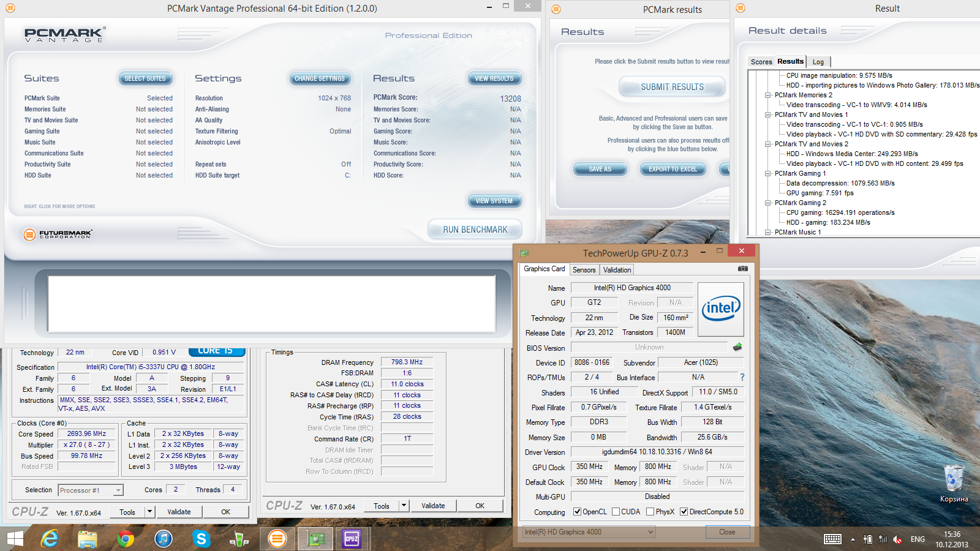The image size is (980, 551).
Task: Click the right CPU-Z OK button
Action: (480, 506)
